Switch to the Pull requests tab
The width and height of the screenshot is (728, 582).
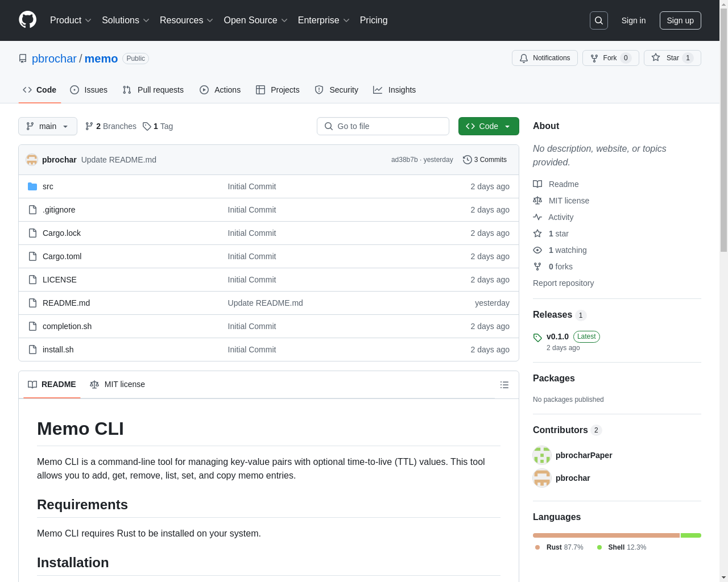(x=153, y=90)
